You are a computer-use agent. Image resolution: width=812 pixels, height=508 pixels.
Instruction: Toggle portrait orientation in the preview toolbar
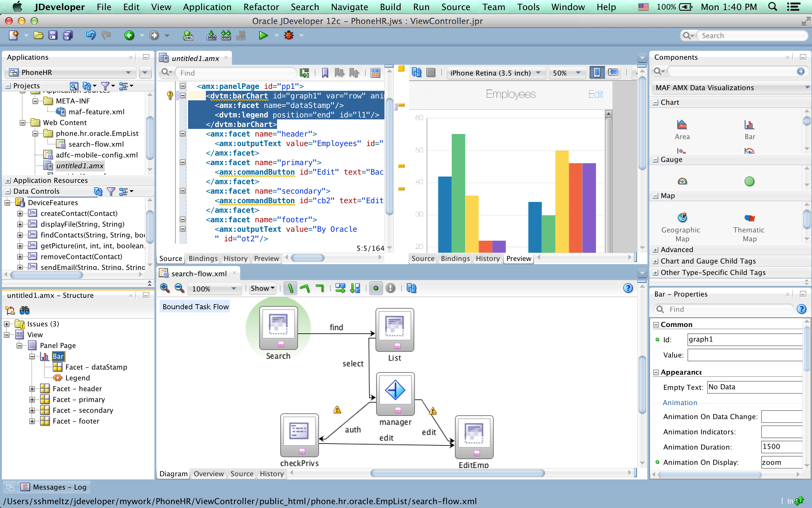point(597,73)
